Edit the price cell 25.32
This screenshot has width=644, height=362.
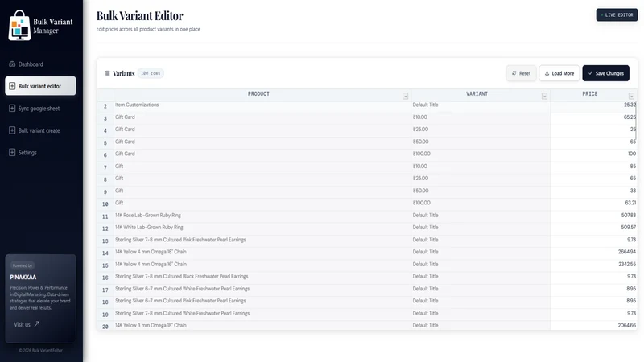593,105
